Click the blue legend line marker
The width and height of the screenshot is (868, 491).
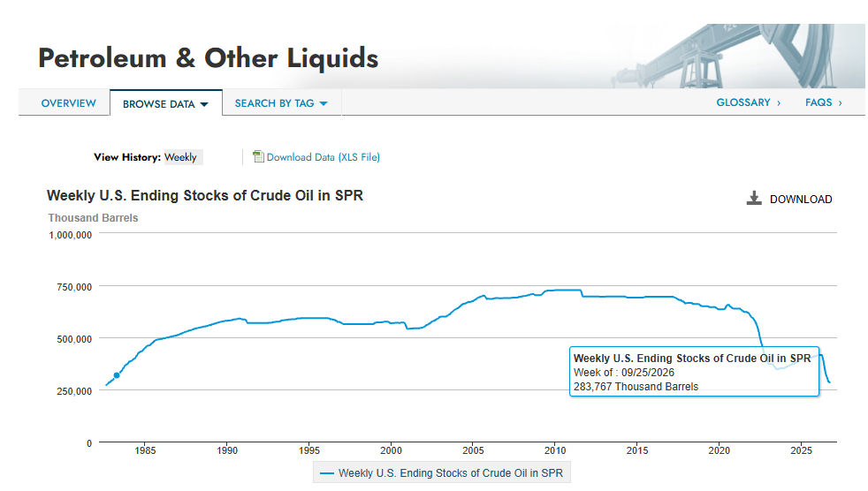[x=327, y=473]
